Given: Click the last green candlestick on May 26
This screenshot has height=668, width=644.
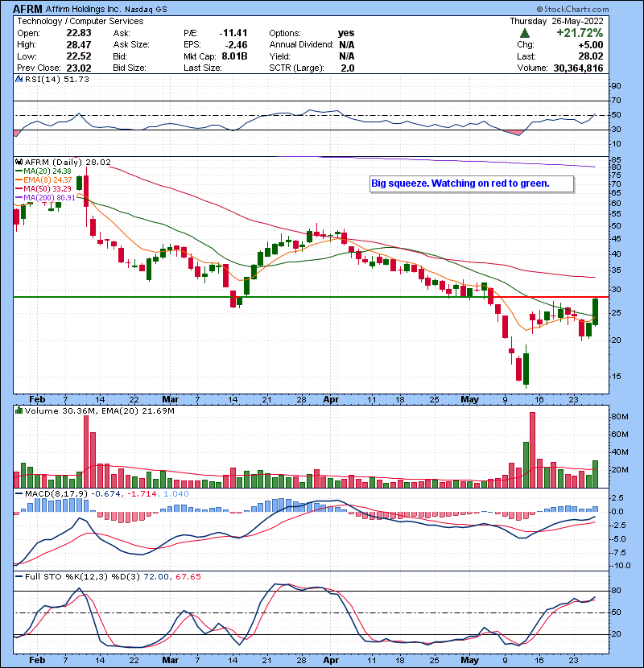Looking at the screenshot, I should click(596, 311).
